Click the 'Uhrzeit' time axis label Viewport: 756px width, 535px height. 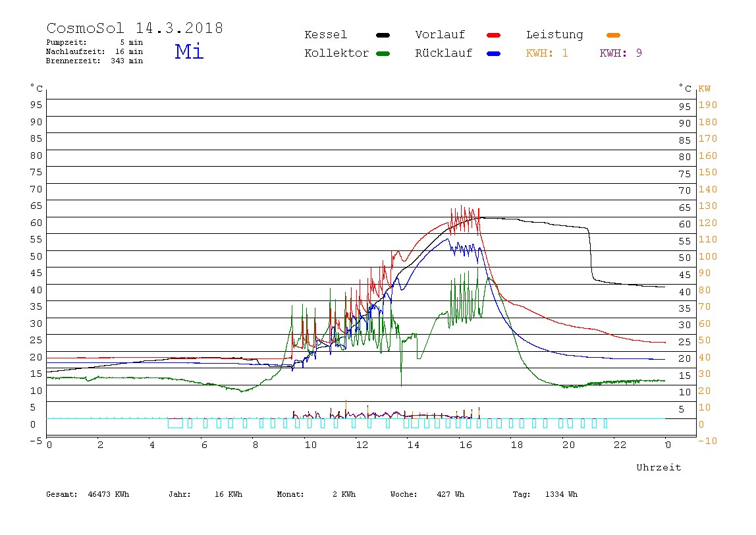[x=659, y=467]
